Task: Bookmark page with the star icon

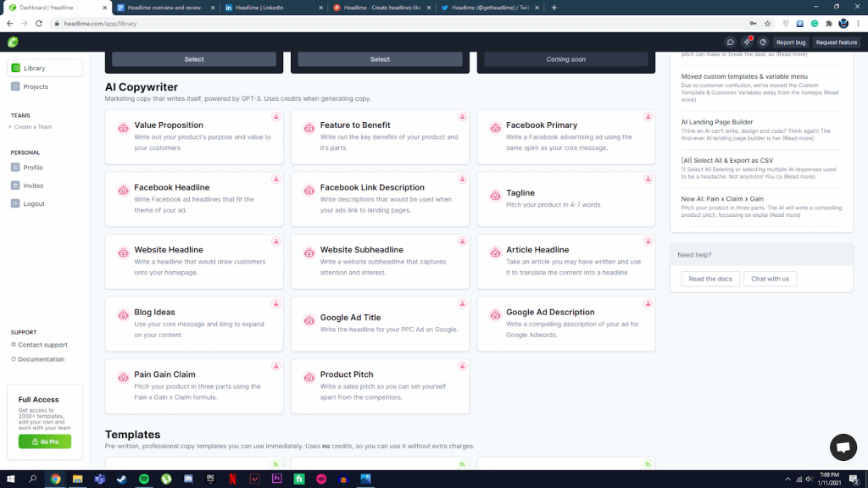Action: [767, 24]
